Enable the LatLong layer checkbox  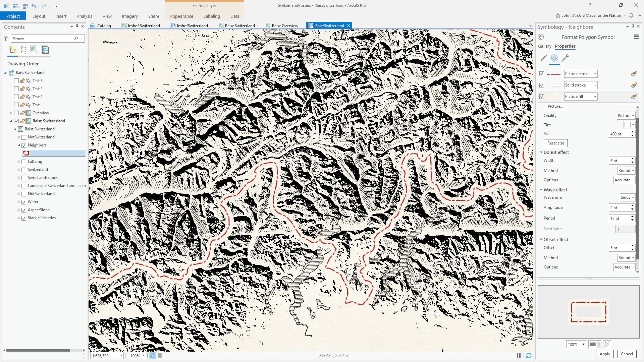tap(24, 162)
